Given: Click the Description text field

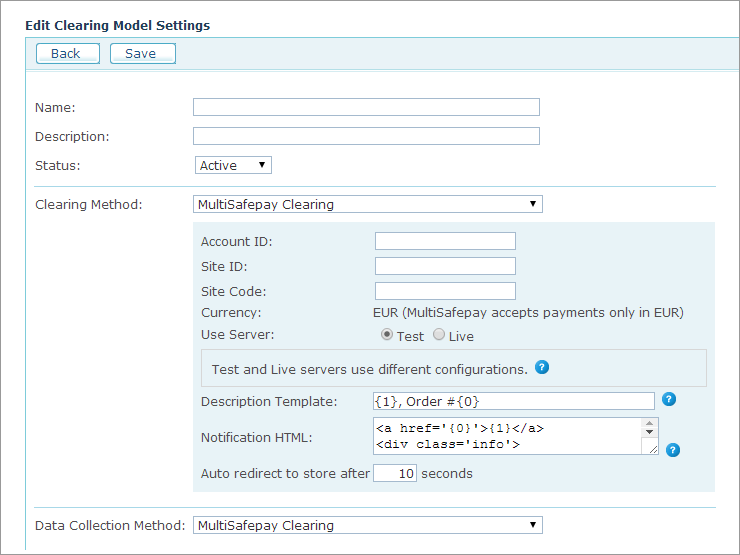Looking at the screenshot, I should 366,136.
